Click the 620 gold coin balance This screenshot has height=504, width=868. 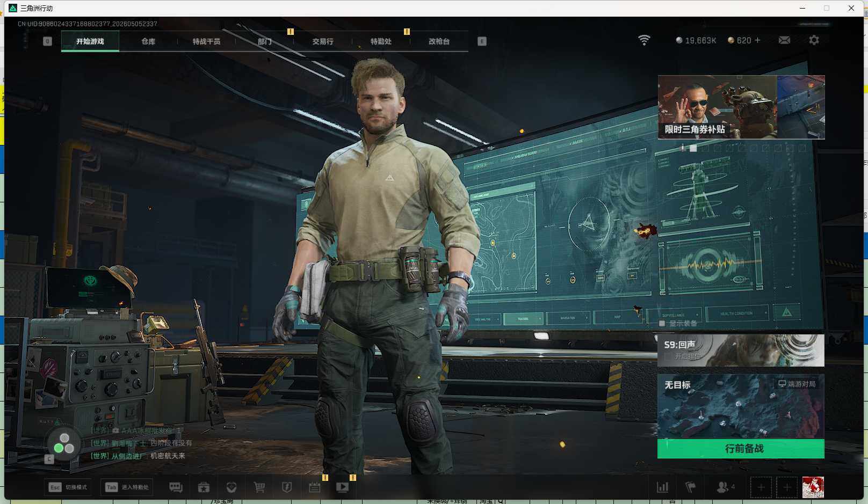pos(740,40)
